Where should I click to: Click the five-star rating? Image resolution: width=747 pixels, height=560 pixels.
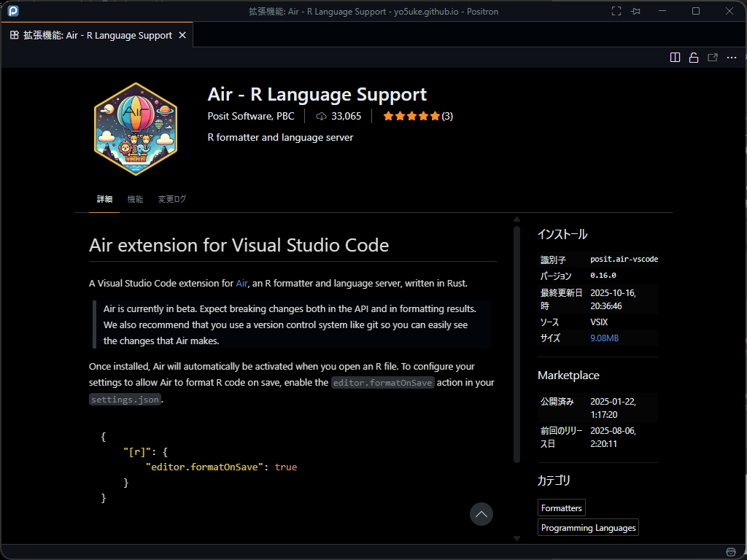411,116
